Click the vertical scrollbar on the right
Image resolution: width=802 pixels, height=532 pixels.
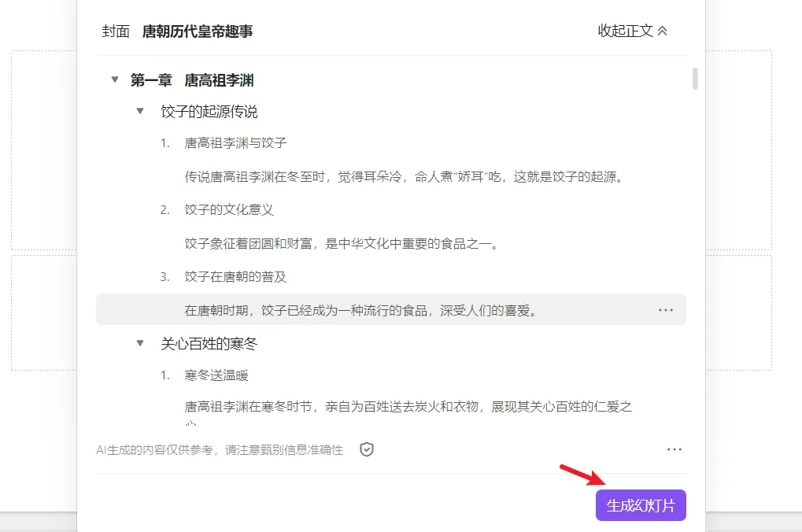[694, 79]
